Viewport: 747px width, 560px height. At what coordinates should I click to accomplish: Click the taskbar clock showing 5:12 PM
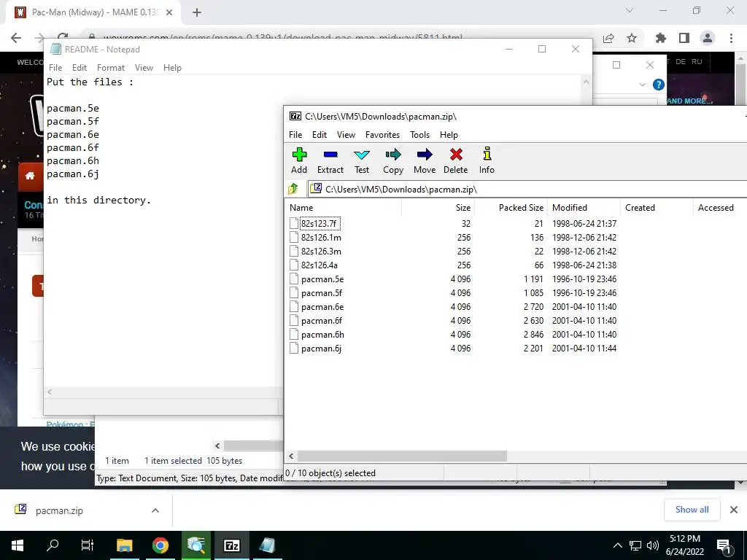[684, 545]
